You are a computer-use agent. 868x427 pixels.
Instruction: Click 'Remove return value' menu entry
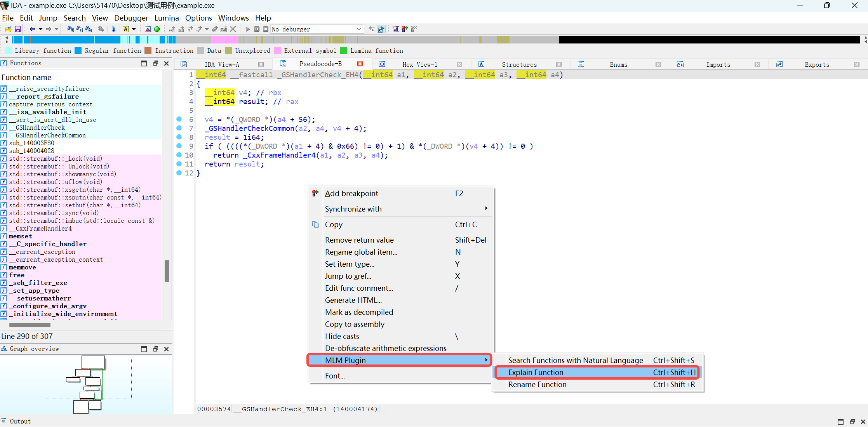(x=401, y=240)
